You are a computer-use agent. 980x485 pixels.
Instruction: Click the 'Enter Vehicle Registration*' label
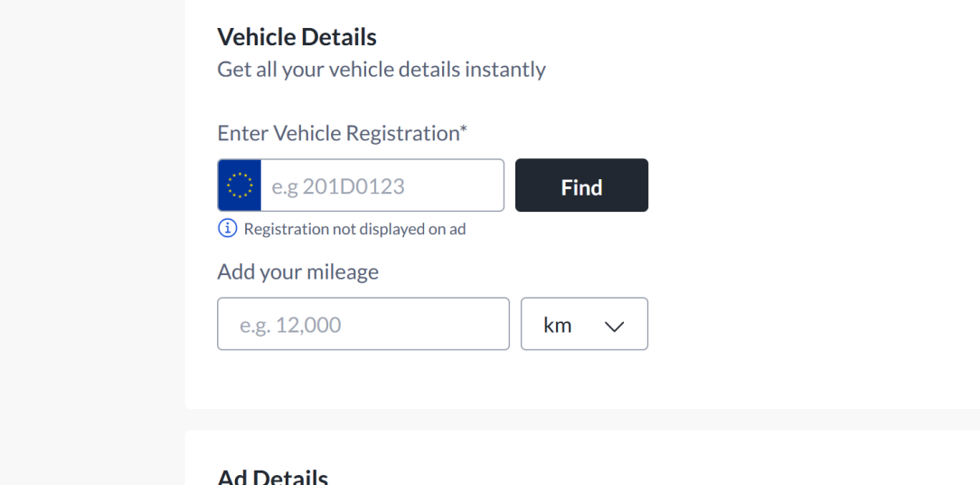click(x=342, y=133)
